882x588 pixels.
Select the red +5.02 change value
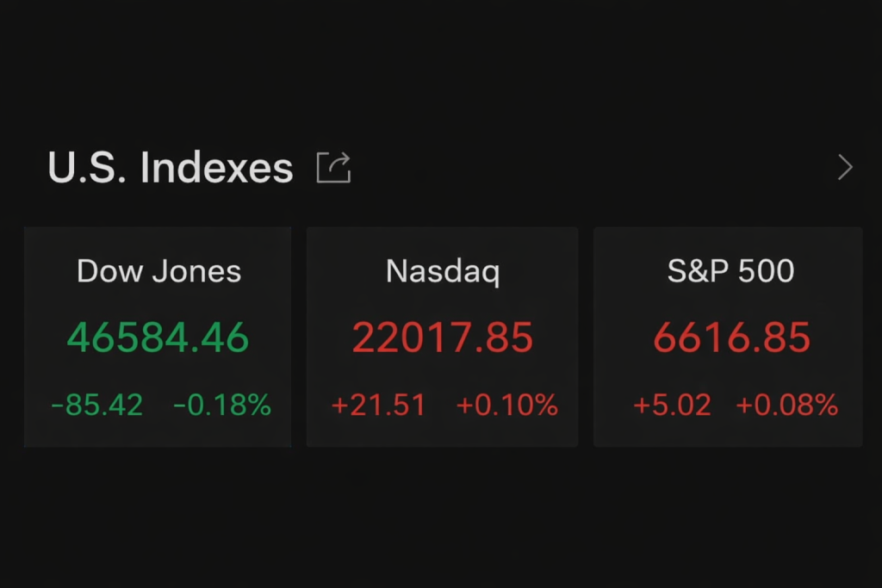pos(673,403)
